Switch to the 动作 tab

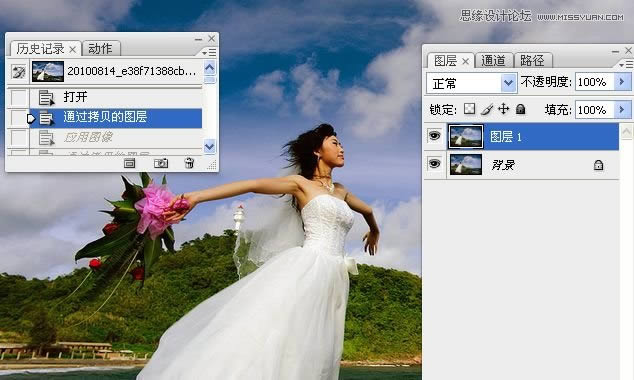pos(100,49)
